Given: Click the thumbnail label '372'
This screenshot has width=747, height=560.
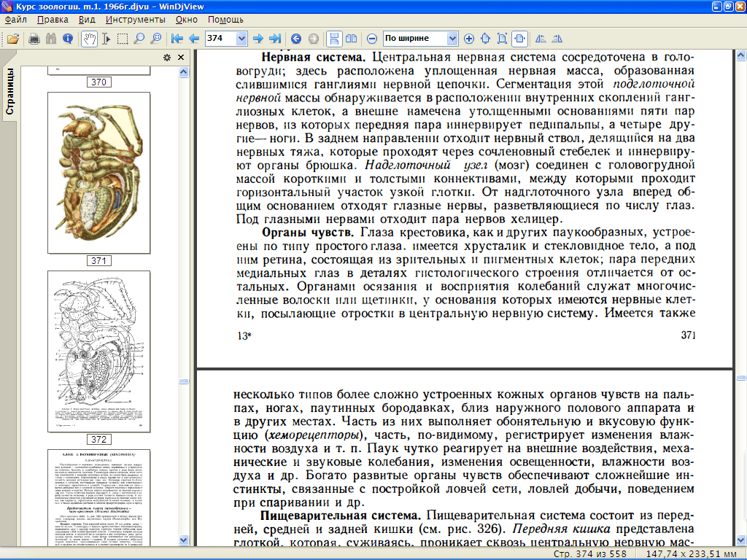Looking at the screenshot, I should (x=98, y=439).
